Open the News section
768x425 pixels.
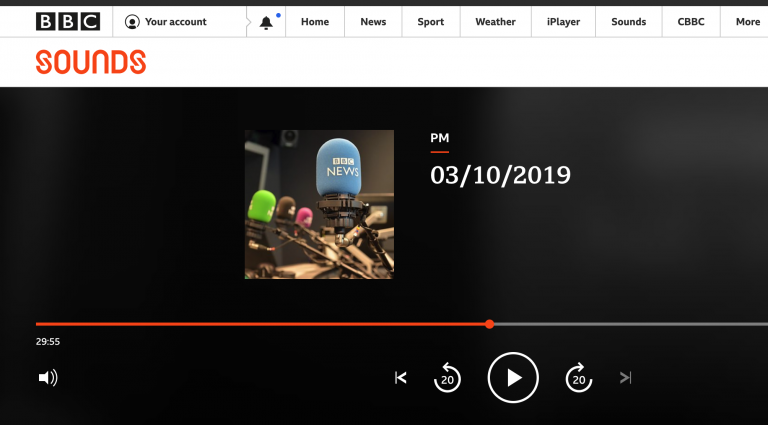[373, 22]
